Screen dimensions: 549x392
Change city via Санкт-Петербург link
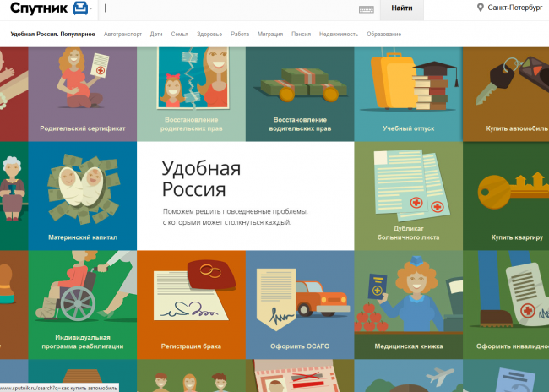click(515, 8)
